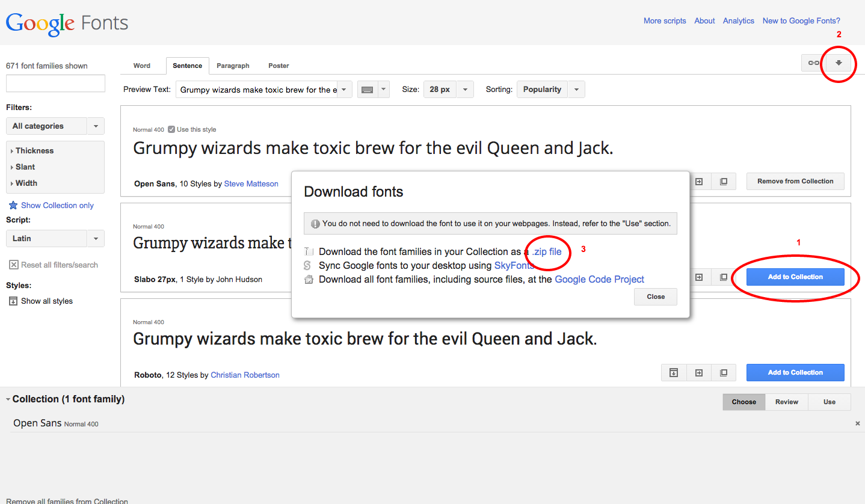Switch to the Poster tab
Screen dimensions: 865x504
click(x=279, y=66)
